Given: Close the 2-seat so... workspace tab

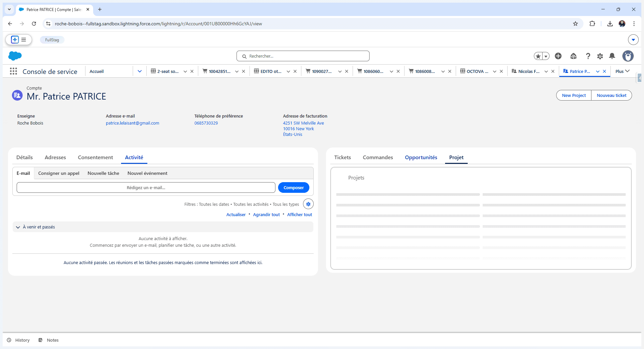Looking at the screenshot, I should [x=192, y=71].
